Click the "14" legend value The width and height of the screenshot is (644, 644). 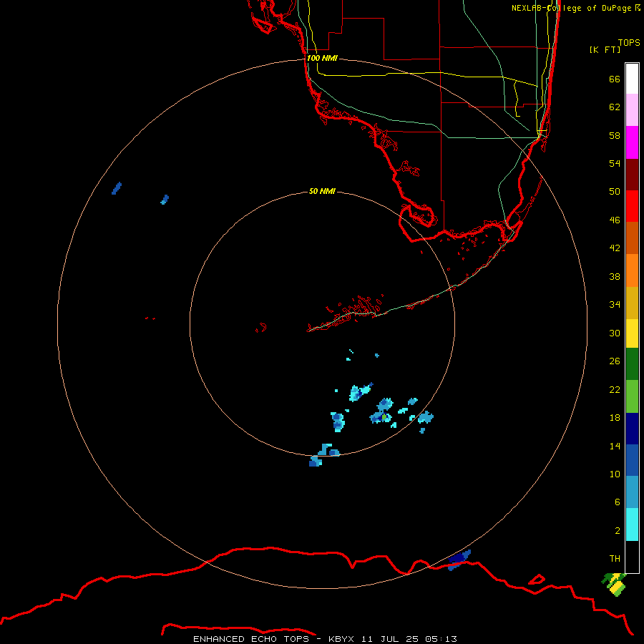615,446
